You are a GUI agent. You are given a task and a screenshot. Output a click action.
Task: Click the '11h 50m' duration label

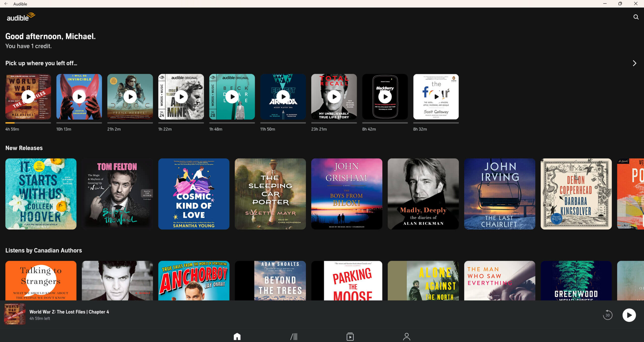pos(268,129)
